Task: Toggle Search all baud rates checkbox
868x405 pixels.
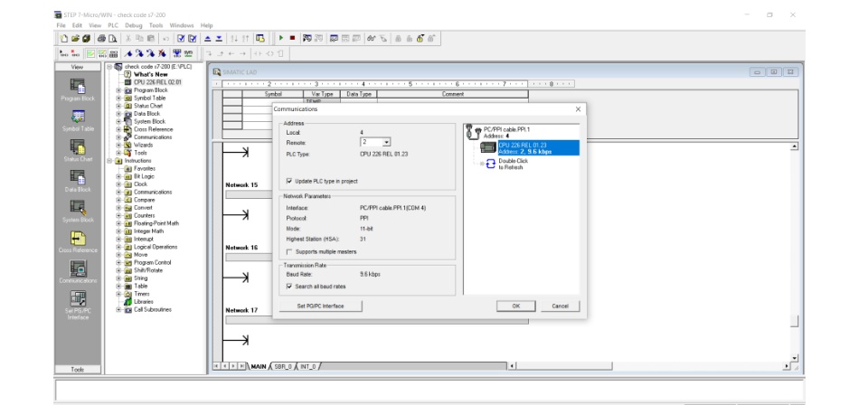Action: click(x=289, y=287)
